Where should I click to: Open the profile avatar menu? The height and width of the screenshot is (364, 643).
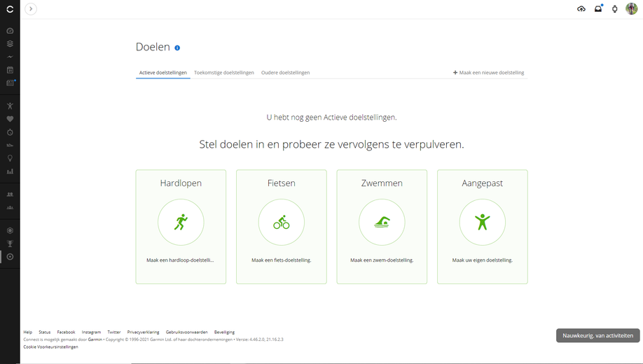[x=631, y=8]
